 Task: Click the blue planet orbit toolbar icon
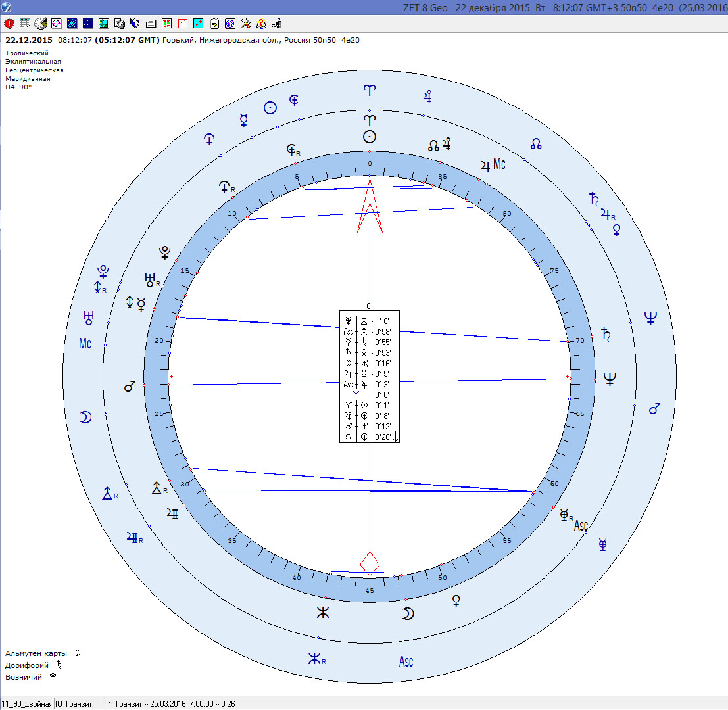pyautogui.click(x=72, y=24)
